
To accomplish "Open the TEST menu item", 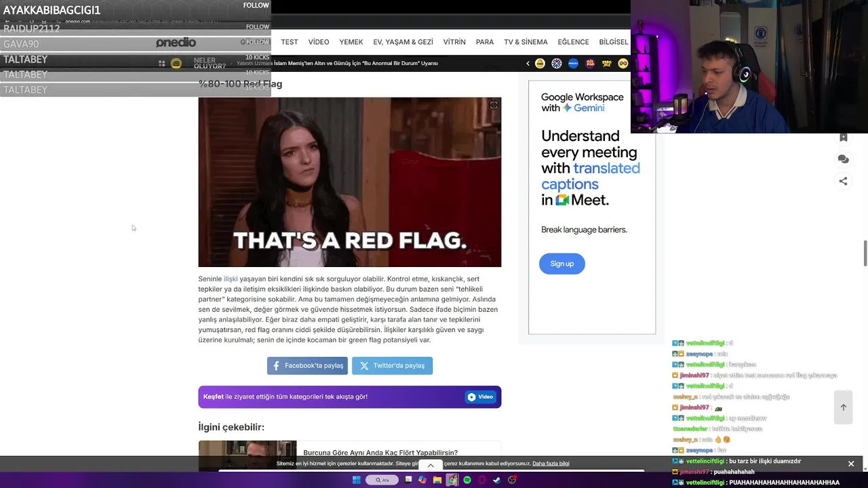I will coord(290,42).
